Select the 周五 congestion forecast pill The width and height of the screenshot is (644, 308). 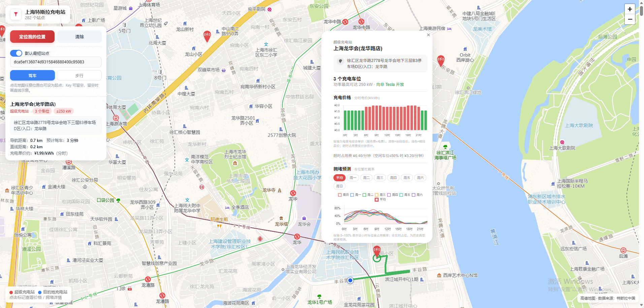(x=407, y=178)
